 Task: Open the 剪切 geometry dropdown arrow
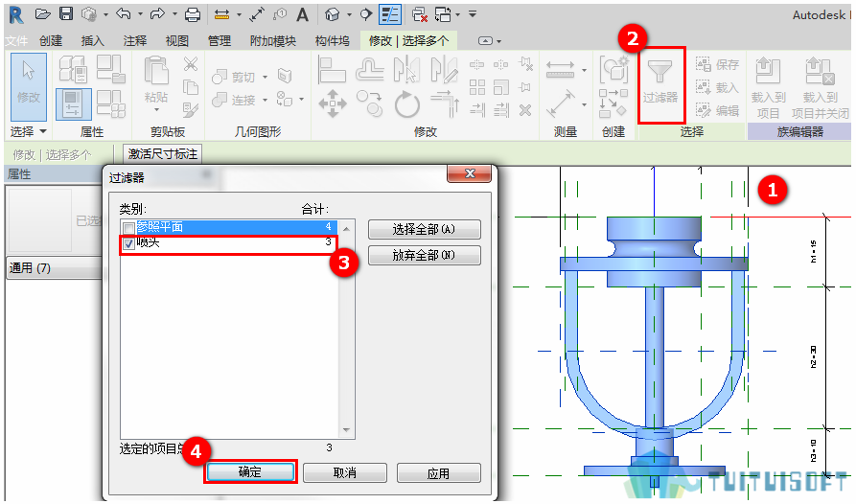(x=266, y=77)
